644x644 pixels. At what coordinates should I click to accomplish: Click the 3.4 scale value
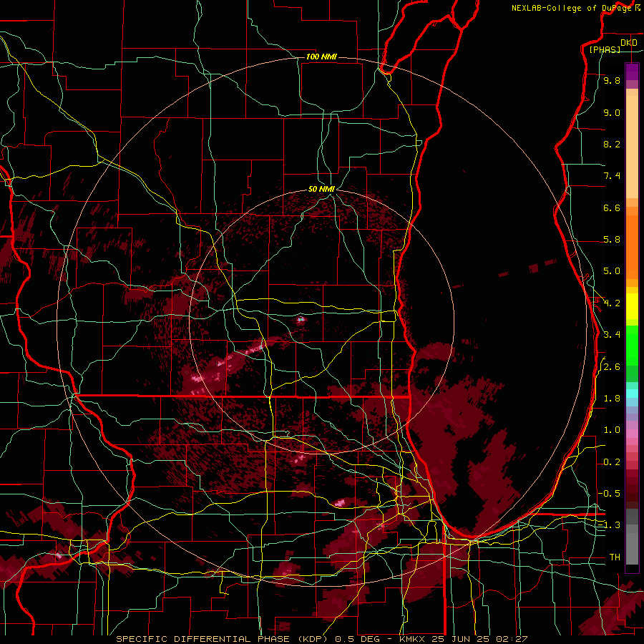click(x=612, y=335)
